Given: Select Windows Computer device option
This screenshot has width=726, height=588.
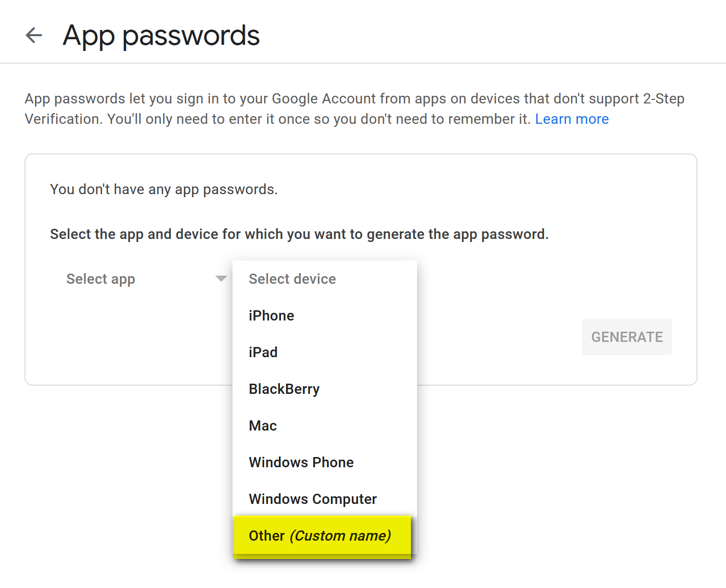Looking at the screenshot, I should pos(313,499).
